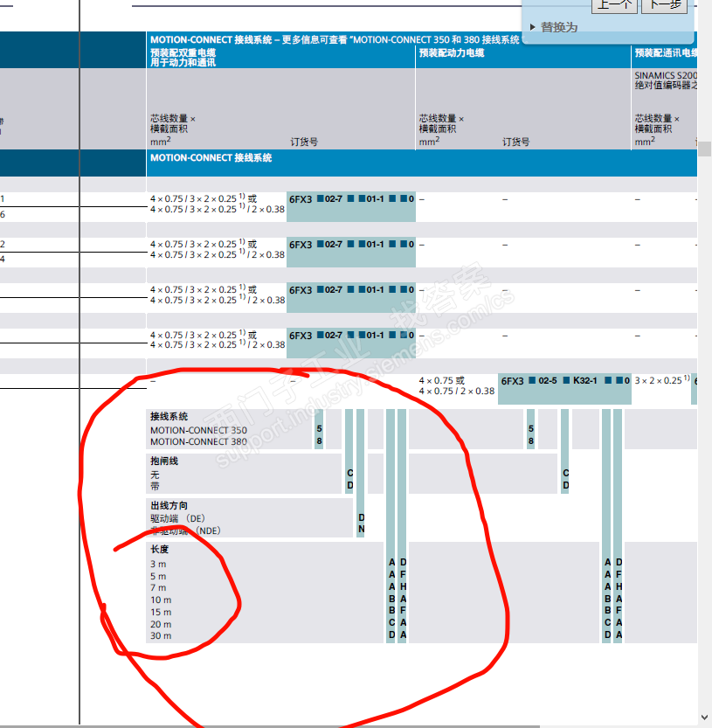Click the 抱闸线 section label
The height and width of the screenshot is (728, 712).
(164, 461)
